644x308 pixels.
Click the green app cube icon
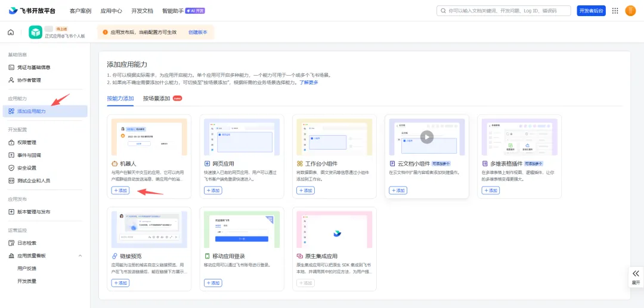[x=35, y=32]
